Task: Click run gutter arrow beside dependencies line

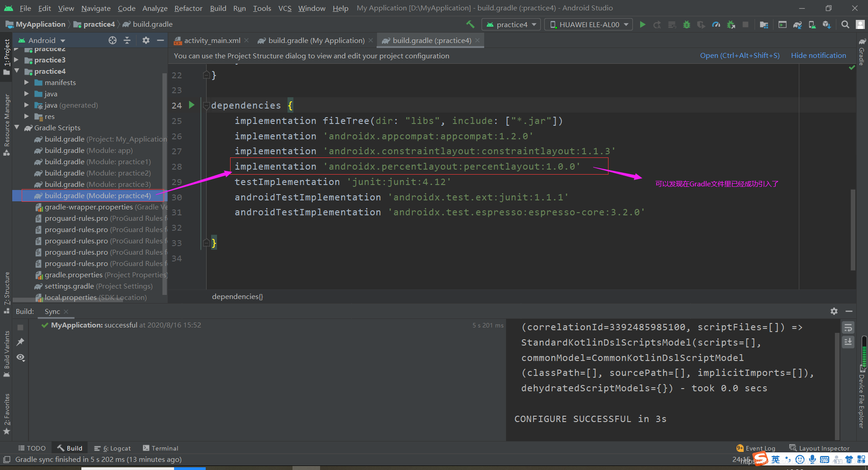Action: click(192, 105)
